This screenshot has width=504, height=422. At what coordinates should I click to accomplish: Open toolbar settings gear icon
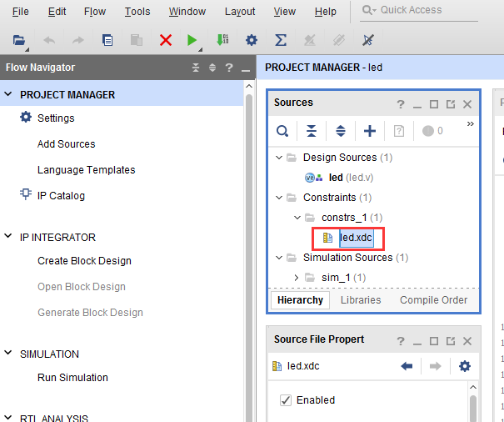tap(252, 40)
